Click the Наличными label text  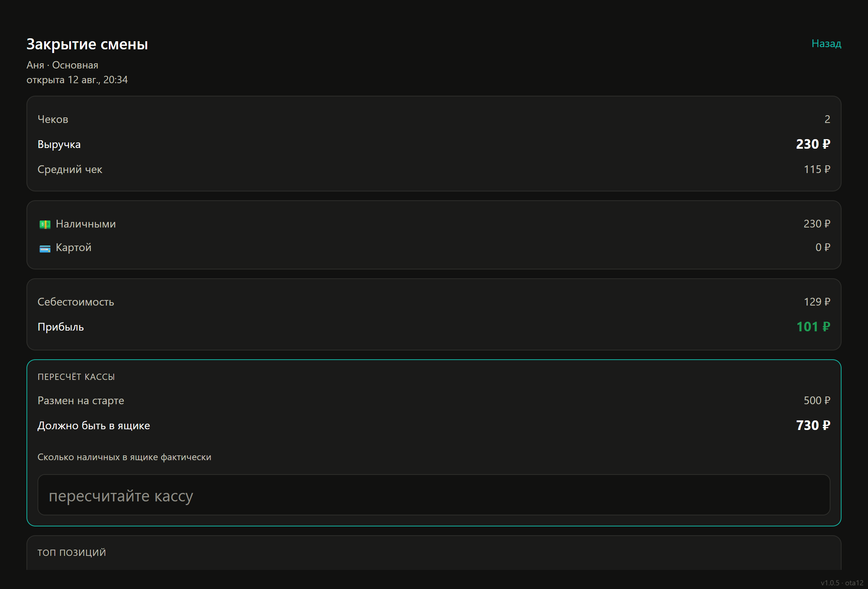click(x=86, y=224)
